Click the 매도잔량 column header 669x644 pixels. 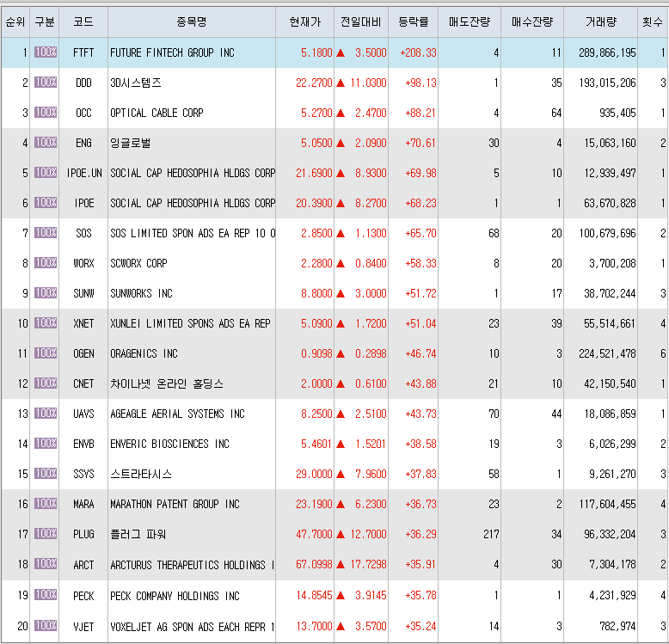tap(470, 21)
